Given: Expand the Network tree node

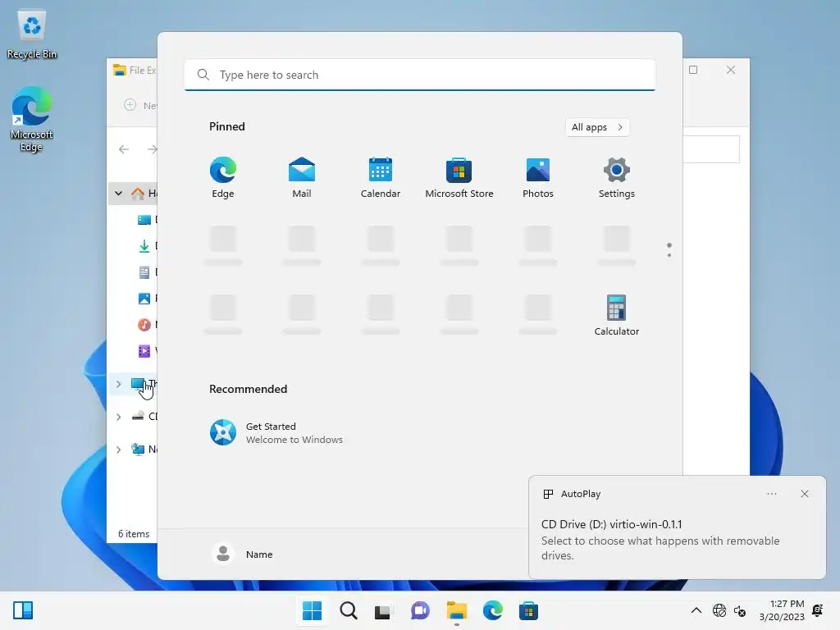Looking at the screenshot, I should click(118, 450).
